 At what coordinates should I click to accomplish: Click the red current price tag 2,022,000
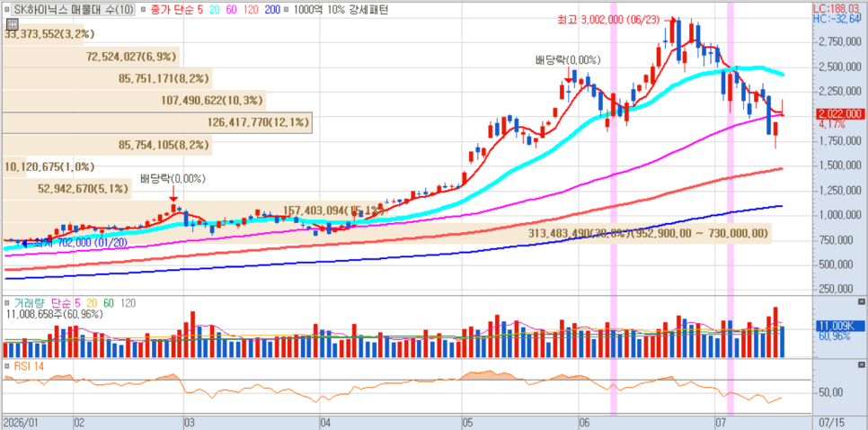840,114
